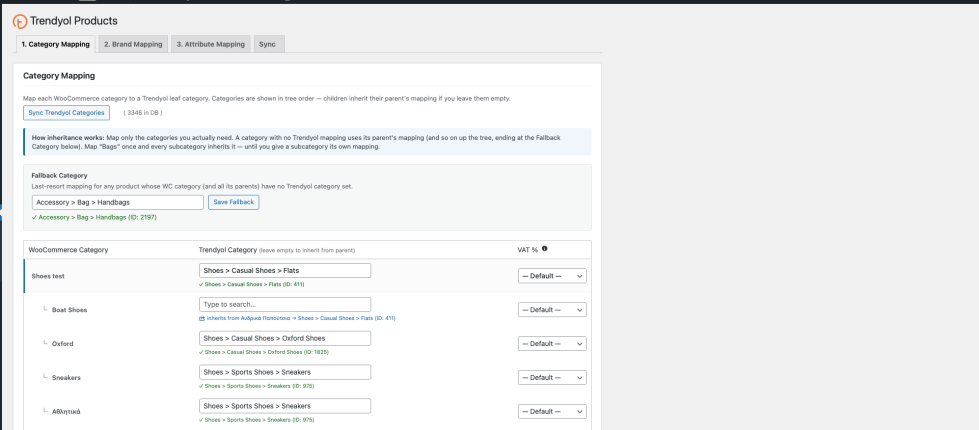The height and width of the screenshot is (430, 979).
Task: Open the VAT dropdown for Boat Shoes
Action: click(552, 310)
